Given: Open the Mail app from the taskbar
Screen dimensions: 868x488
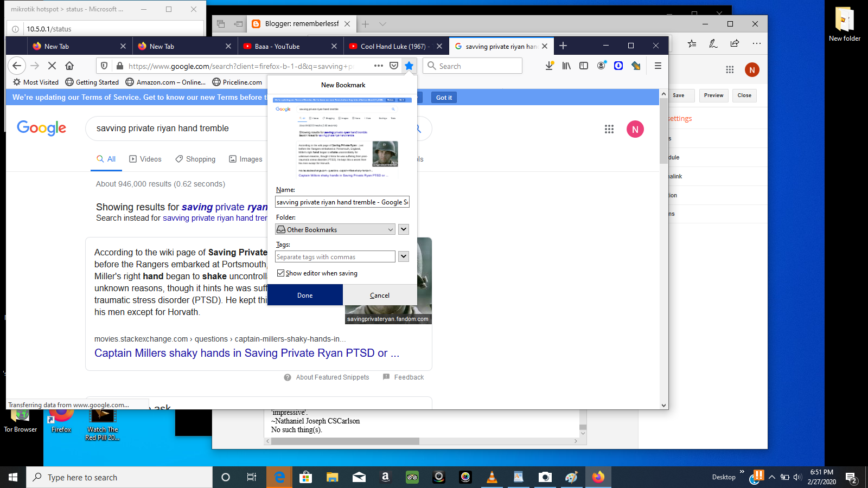Looking at the screenshot, I should click(359, 477).
